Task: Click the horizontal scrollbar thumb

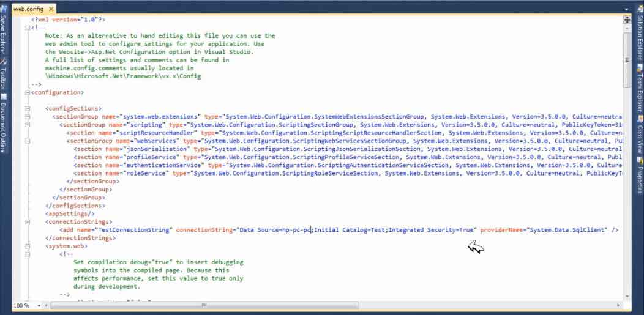Action: [x=202, y=305]
